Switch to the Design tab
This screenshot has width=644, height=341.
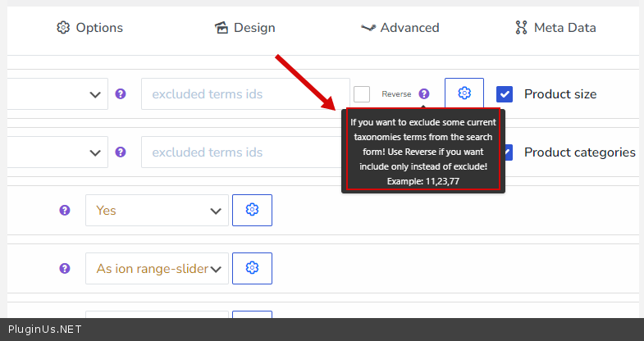[x=244, y=28]
